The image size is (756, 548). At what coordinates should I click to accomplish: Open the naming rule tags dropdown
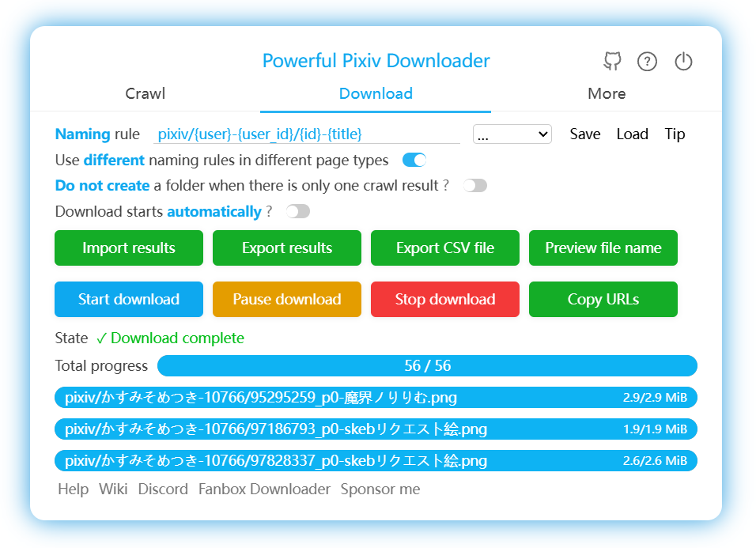click(x=512, y=134)
